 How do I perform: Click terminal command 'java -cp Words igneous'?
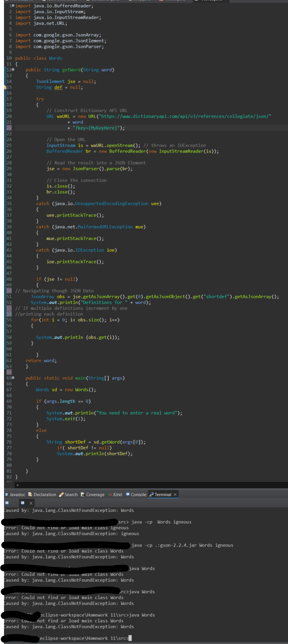[x=161, y=522]
